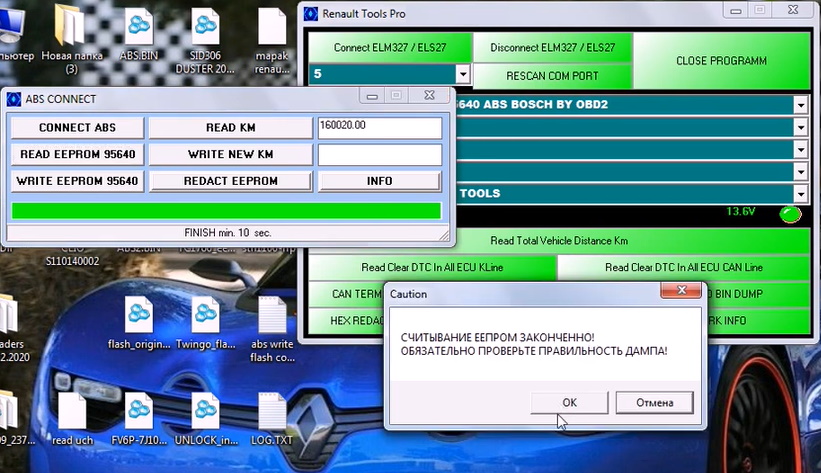Screen dimensions: 821x473
Task: Open the COM port number dropdown
Action: [x=462, y=74]
